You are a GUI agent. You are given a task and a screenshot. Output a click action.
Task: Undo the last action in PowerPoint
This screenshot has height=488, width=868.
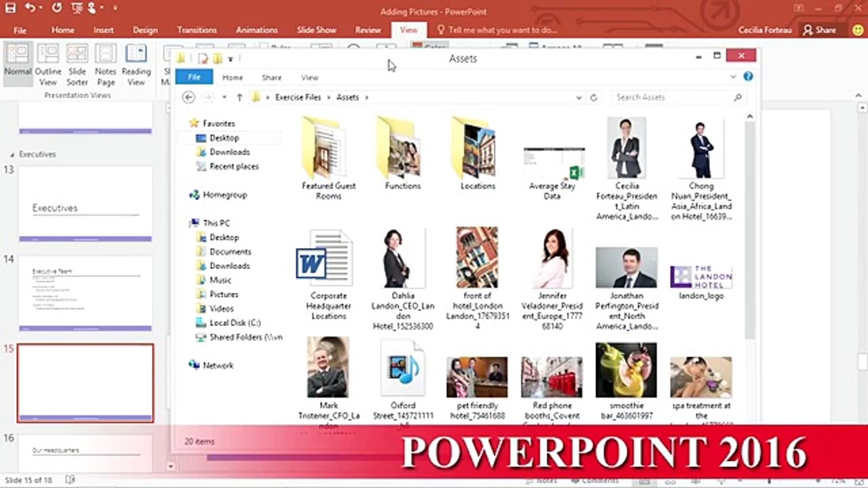pyautogui.click(x=30, y=8)
